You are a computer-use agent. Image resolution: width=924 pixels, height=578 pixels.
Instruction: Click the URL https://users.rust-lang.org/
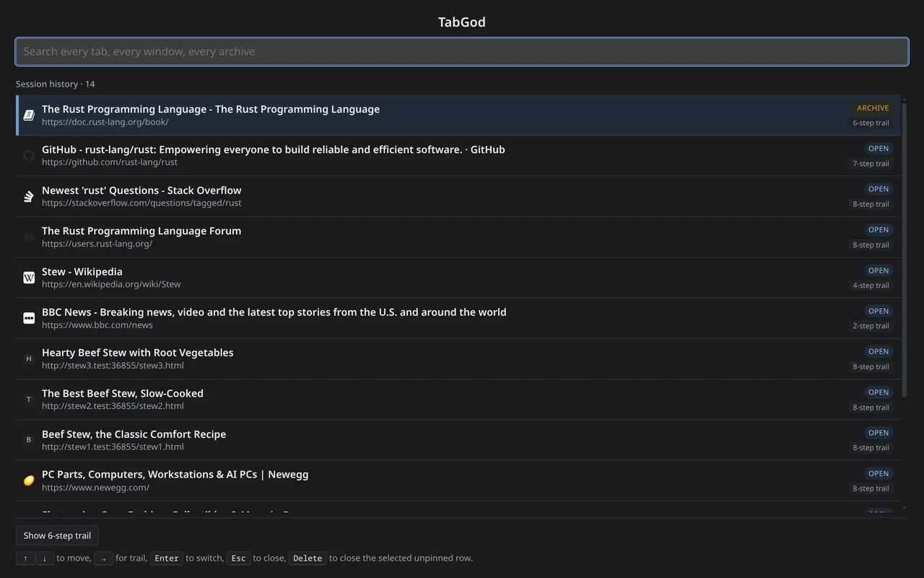[x=97, y=243]
